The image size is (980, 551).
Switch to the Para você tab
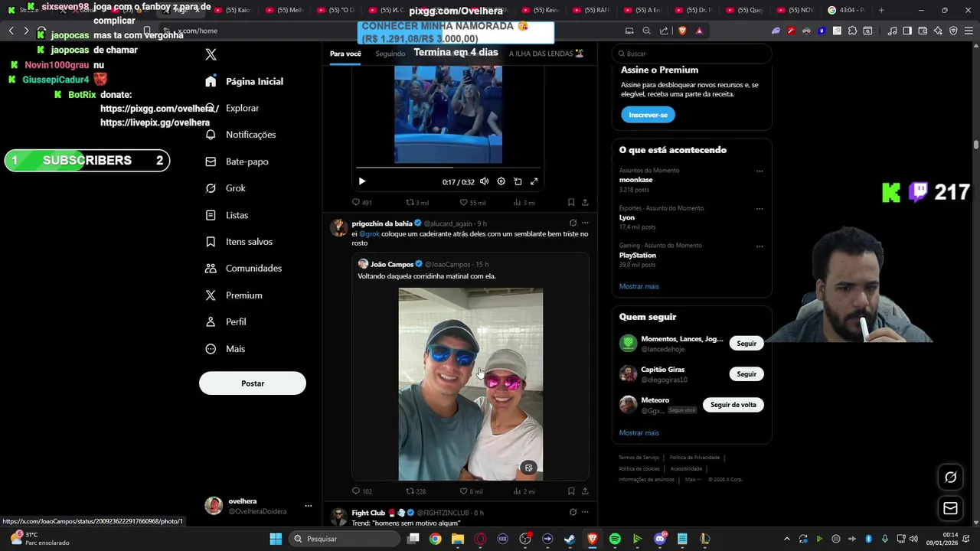tap(345, 54)
